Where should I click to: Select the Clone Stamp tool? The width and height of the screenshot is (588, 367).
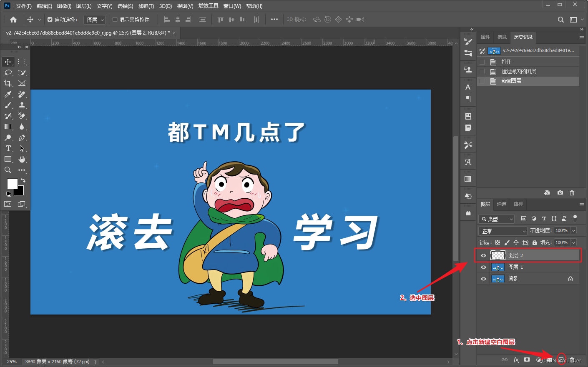pos(22,105)
